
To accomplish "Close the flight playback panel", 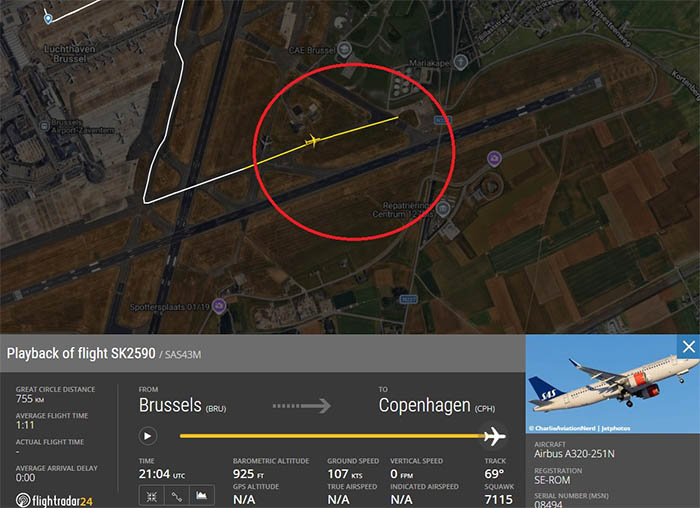I will (688, 346).
